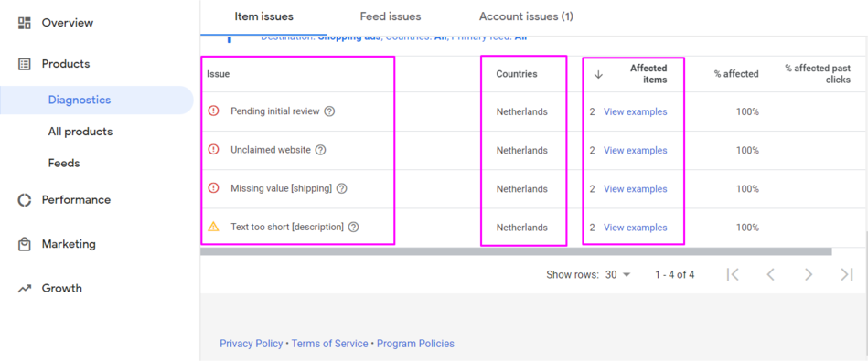Click Netherlands in the Text too short row
Image resolution: width=868 pixels, height=361 pixels.
[x=522, y=228]
